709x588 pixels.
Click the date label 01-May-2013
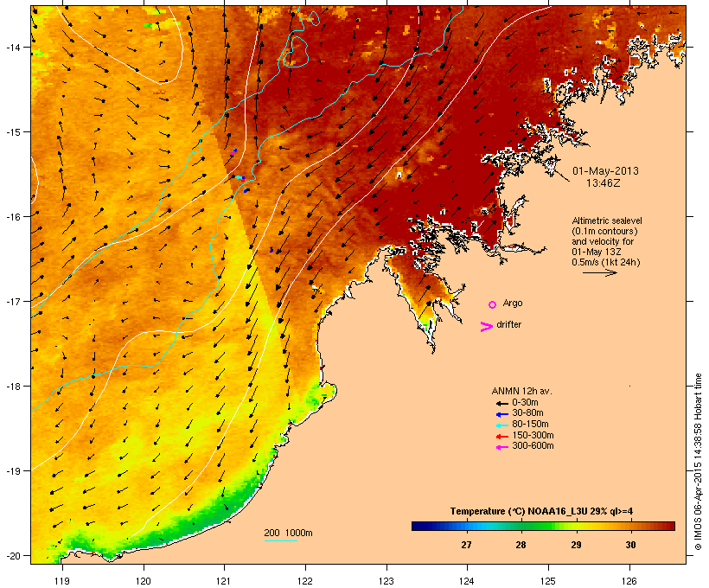pyautogui.click(x=605, y=171)
